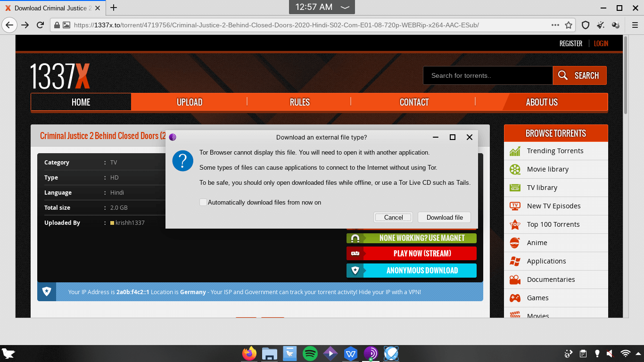
Task: Click the TV library icon
Action: (x=515, y=188)
